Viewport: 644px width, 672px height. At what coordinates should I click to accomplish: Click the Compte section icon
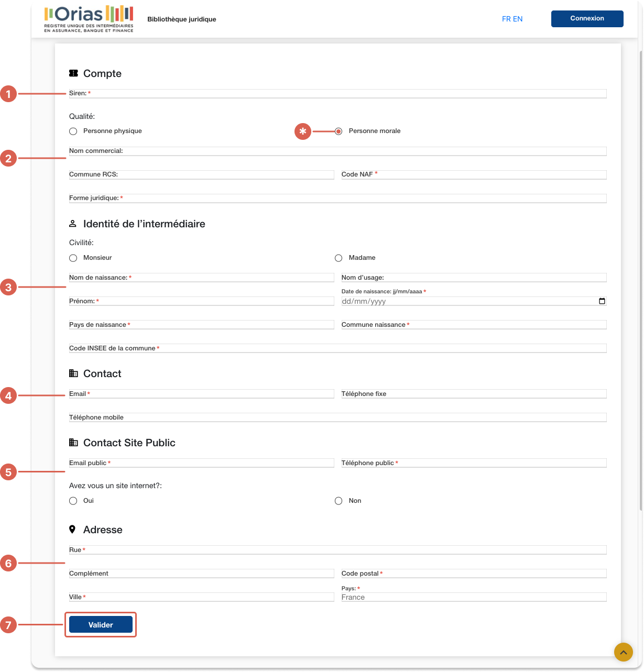pos(73,73)
